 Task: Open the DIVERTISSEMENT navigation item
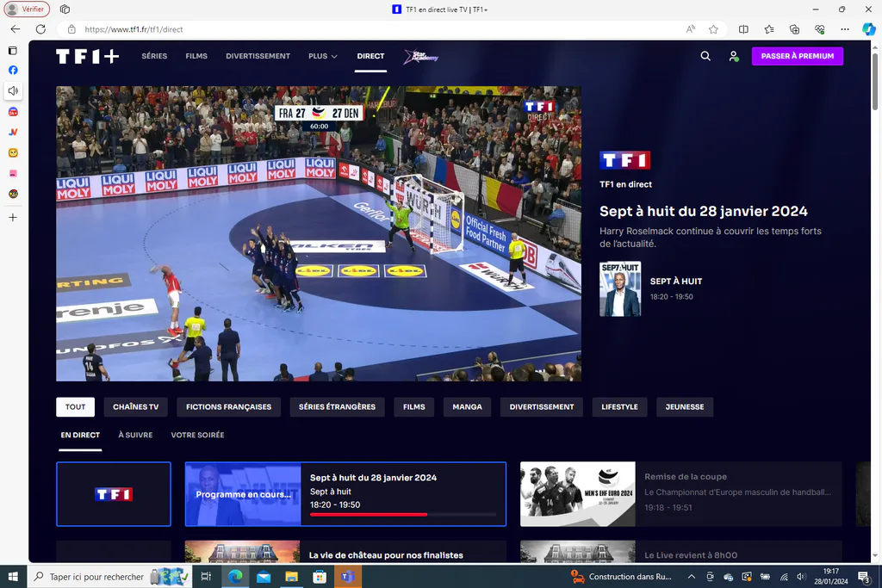258,56
